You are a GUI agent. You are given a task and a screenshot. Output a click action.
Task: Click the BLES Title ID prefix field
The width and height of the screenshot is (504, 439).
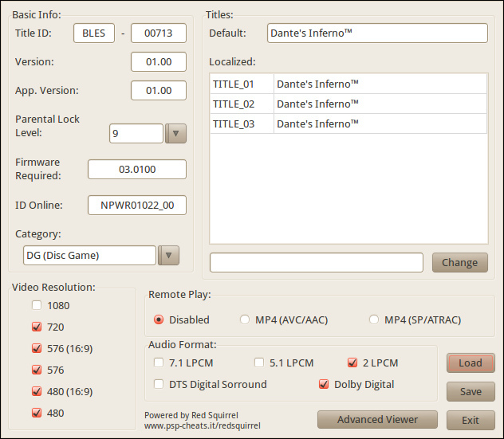94,33
